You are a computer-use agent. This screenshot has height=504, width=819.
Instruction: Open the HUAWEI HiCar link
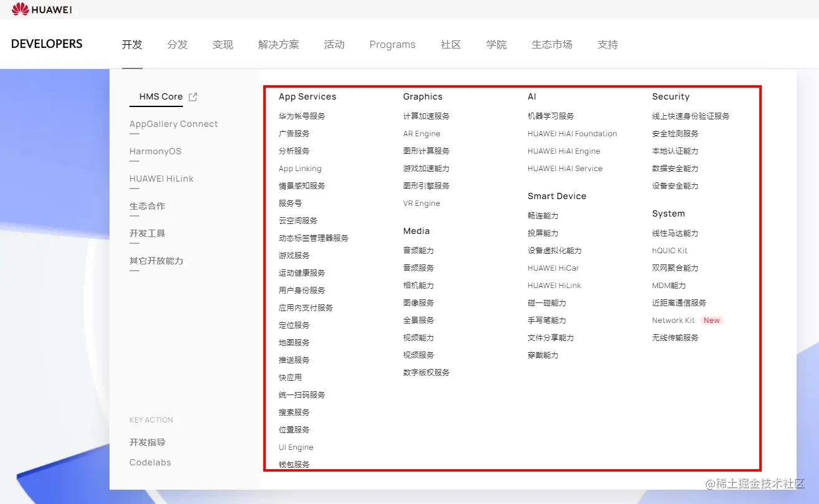pos(553,268)
